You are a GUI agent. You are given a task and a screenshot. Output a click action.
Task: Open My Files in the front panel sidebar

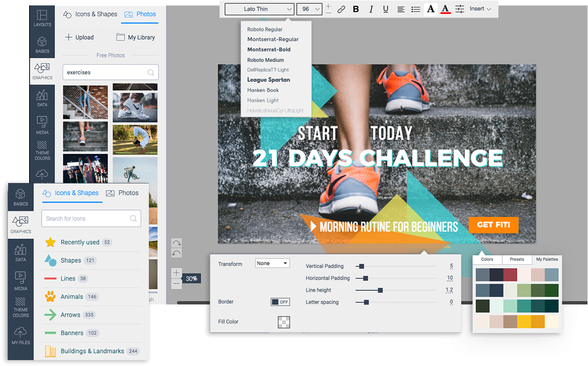tap(20, 336)
